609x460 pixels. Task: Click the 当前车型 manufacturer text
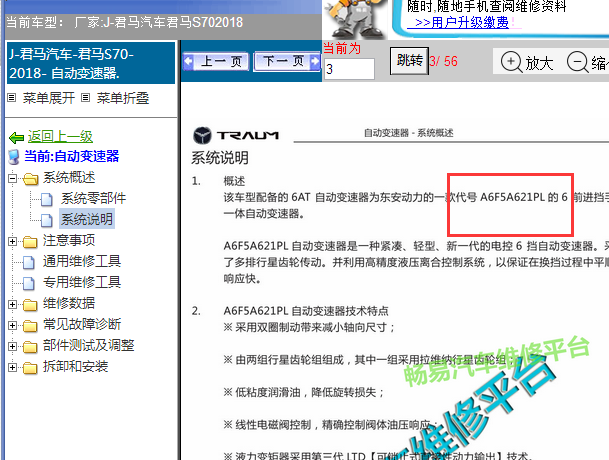coord(124,22)
